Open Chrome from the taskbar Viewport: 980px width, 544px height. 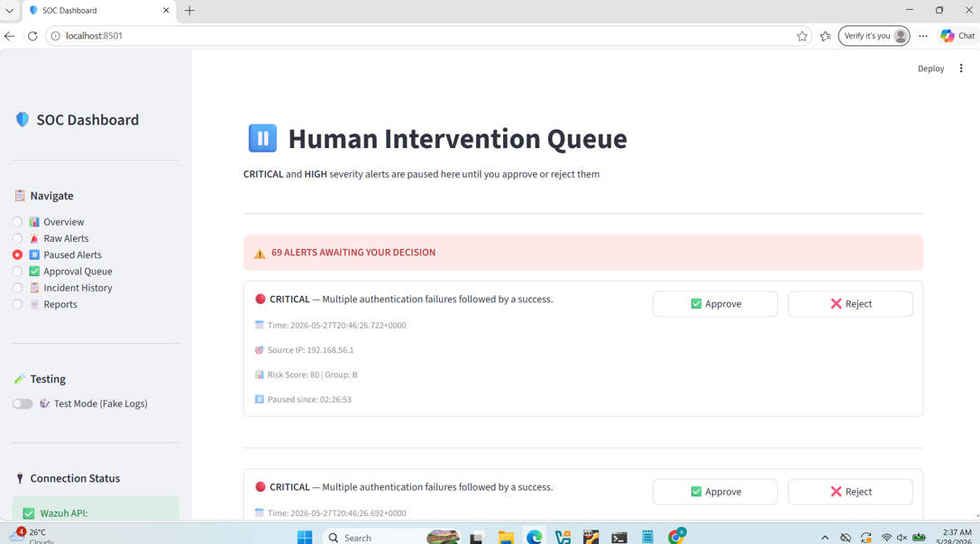(676, 537)
